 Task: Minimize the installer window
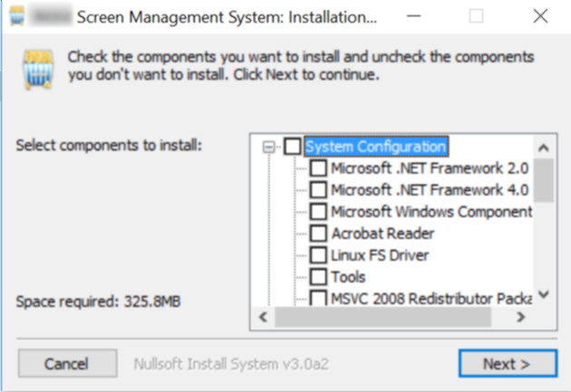point(413,16)
